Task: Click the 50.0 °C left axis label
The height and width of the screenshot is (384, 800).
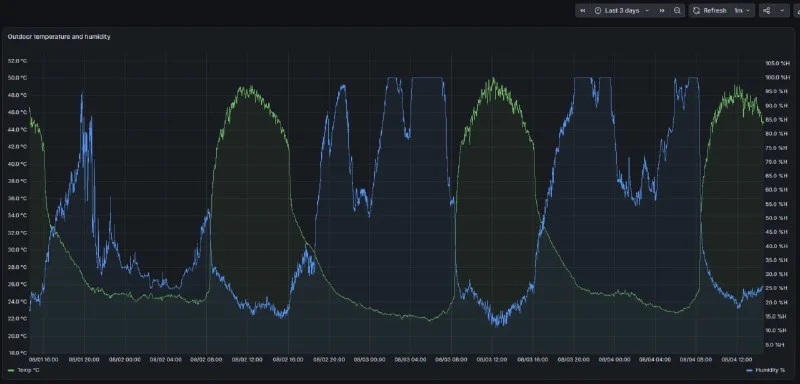Action: (17, 78)
